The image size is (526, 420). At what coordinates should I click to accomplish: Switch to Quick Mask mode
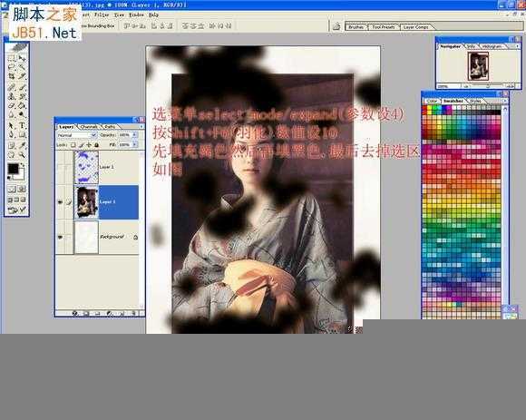point(22,189)
